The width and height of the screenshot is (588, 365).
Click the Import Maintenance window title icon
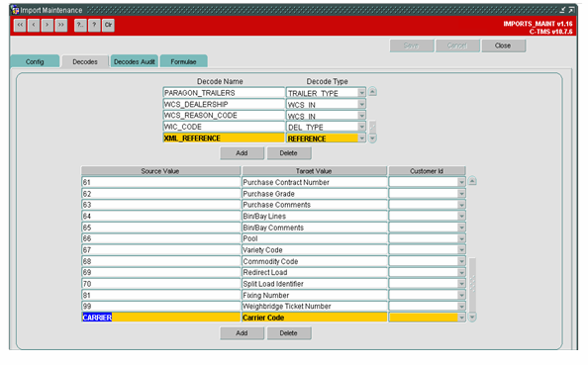pyautogui.click(x=15, y=10)
